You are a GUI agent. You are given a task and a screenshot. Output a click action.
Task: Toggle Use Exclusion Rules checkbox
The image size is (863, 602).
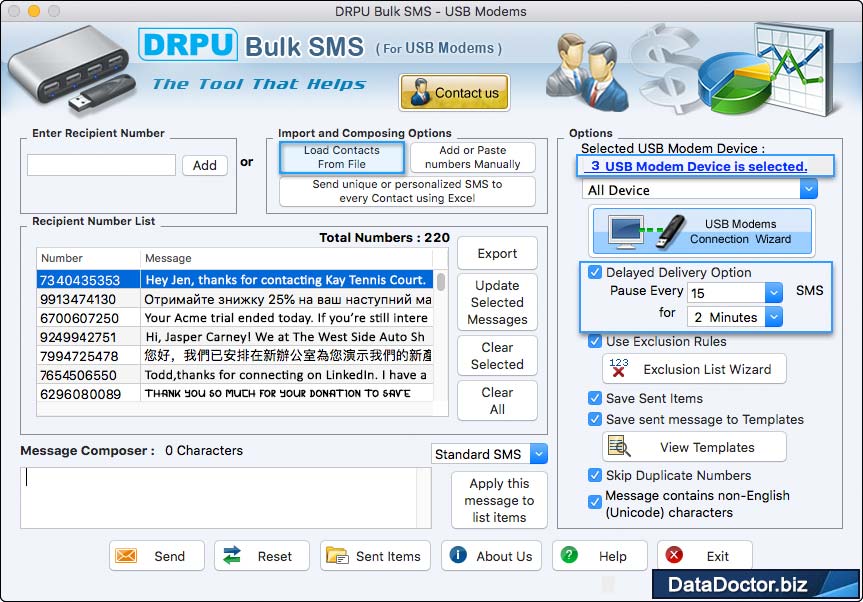tap(594, 341)
